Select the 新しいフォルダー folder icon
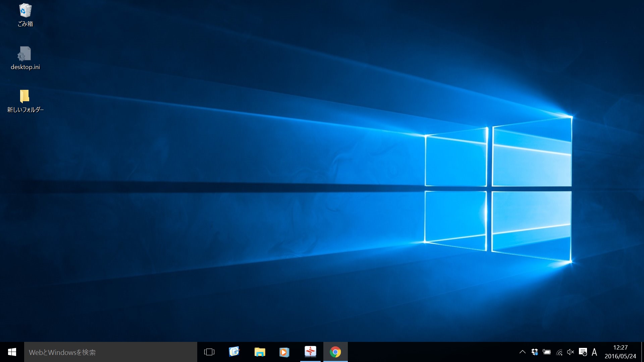 (x=25, y=101)
